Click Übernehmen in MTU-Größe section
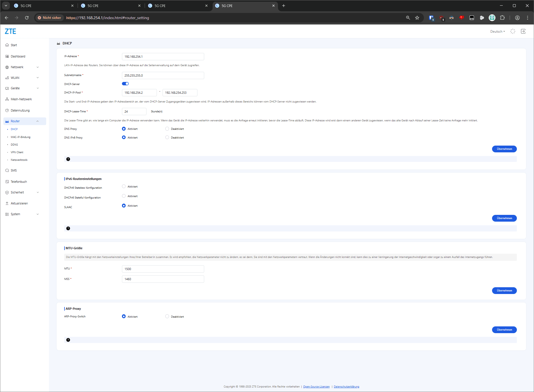 504,291
